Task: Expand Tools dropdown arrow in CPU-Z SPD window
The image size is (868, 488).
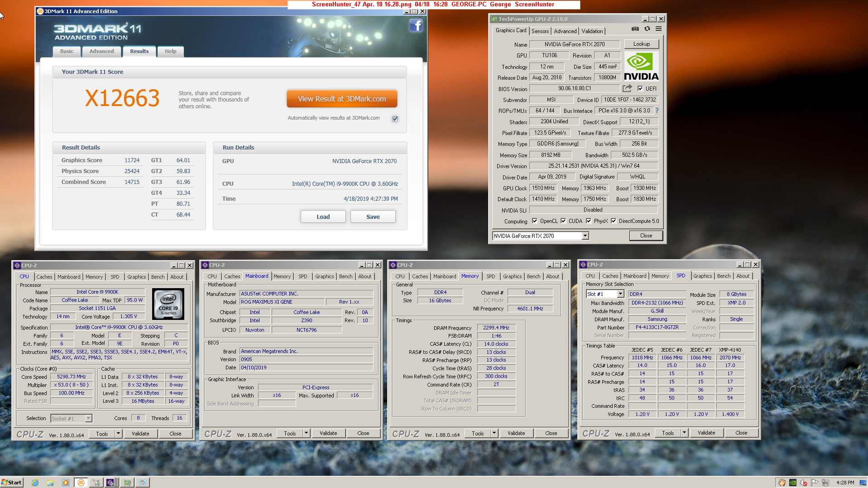Action: click(x=684, y=433)
